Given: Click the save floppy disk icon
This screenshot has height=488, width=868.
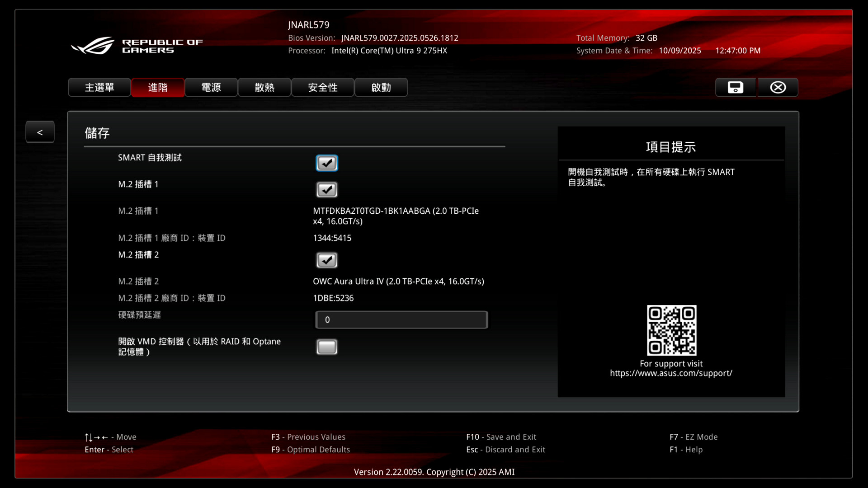Looking at the screenshot, I should coord(735,87).
